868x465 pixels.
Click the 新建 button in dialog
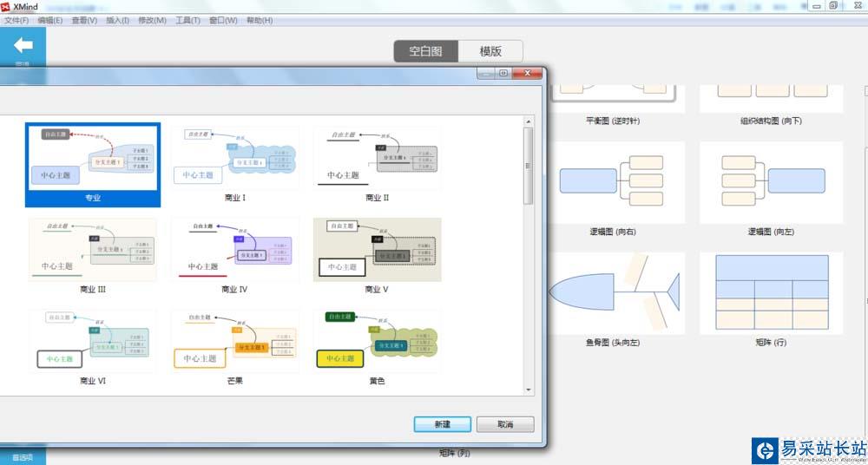click(443, 424)
